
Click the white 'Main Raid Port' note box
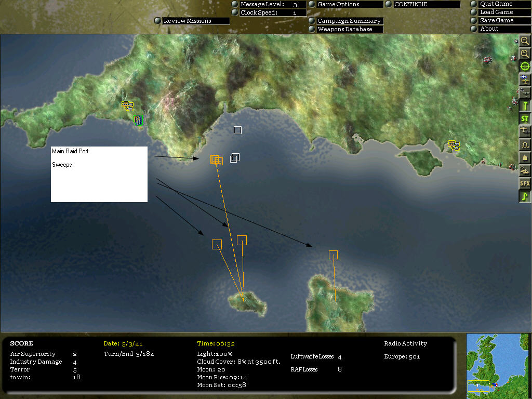click(99, 174)
